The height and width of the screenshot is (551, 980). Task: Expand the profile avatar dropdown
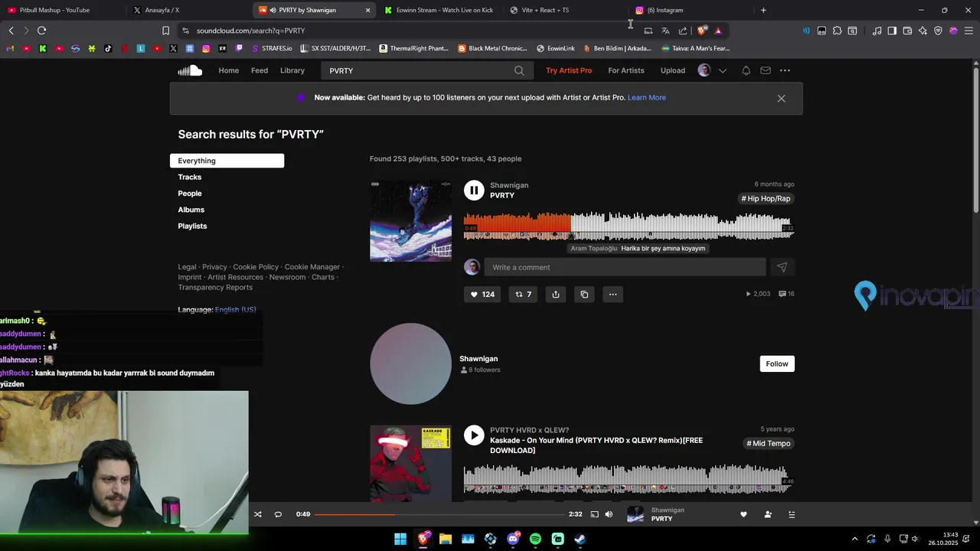pyautogui.click(x=722, y=70)
